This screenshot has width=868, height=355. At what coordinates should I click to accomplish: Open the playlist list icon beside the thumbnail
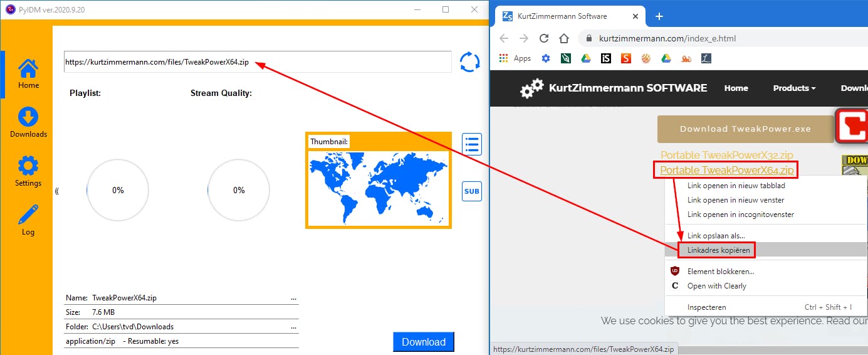[472, 144]
